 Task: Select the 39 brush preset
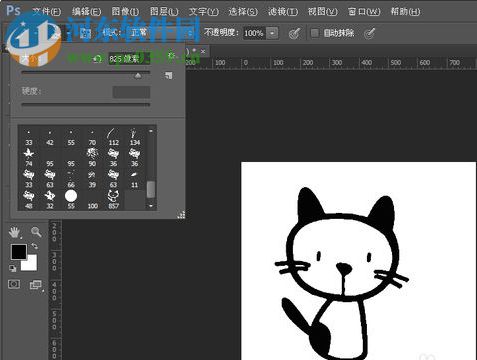[92, 179]
